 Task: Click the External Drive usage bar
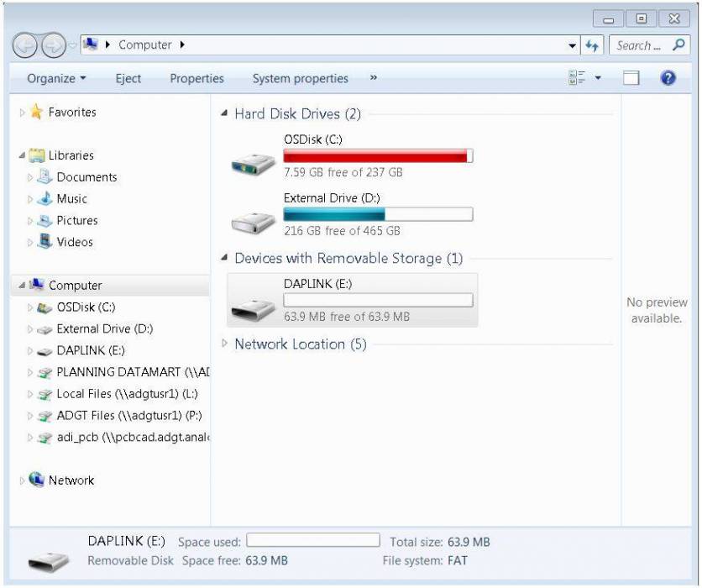(379, 214)
